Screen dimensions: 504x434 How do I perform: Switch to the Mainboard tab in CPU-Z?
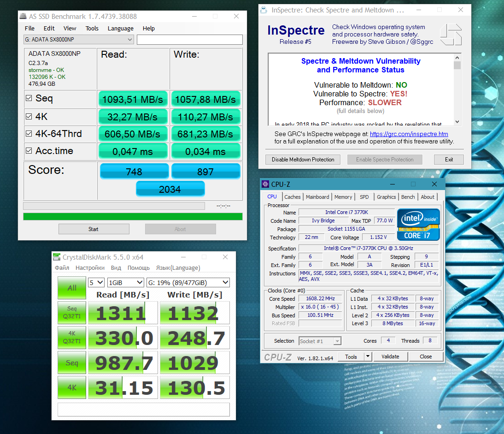coord(317,197)
